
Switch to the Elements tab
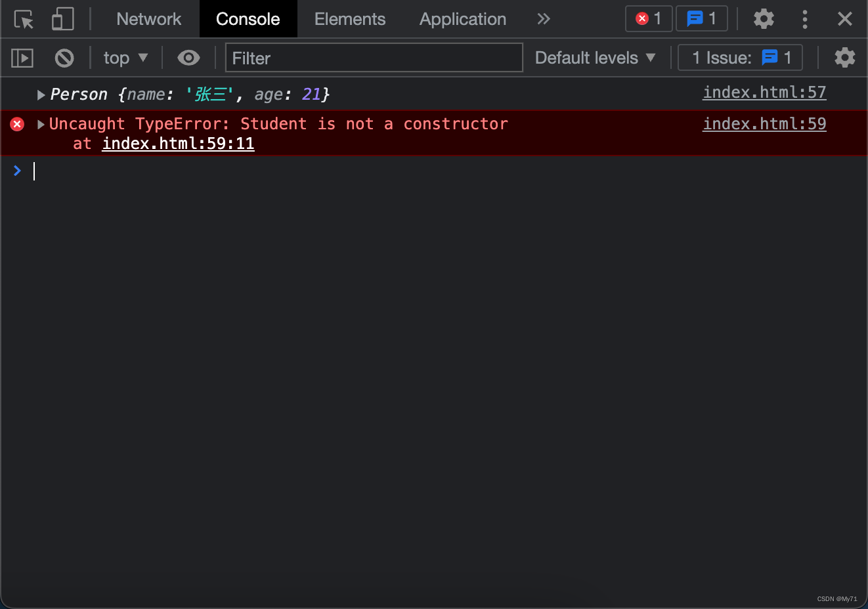click(349, 20)
